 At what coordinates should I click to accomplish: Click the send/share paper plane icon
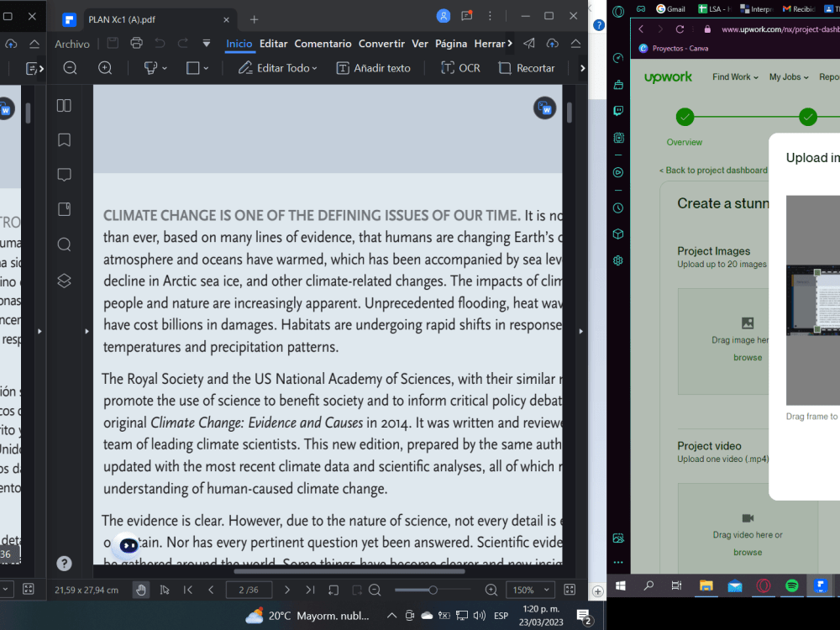[x=529, y=44]
